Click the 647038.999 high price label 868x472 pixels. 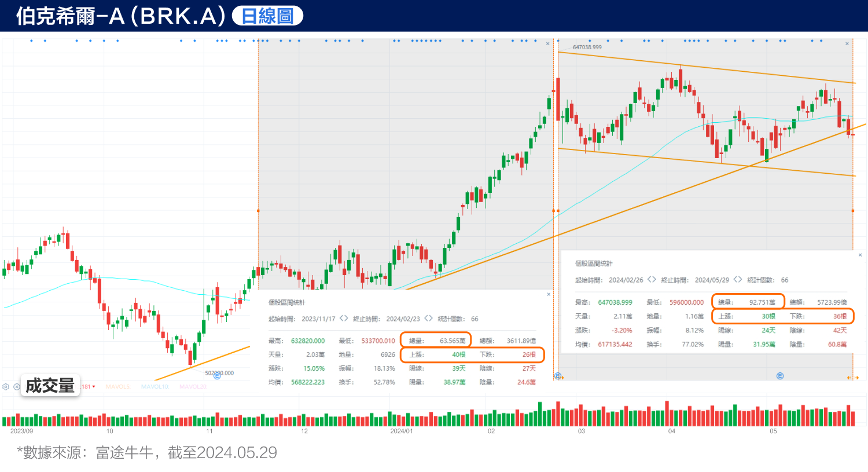[587, 47]
